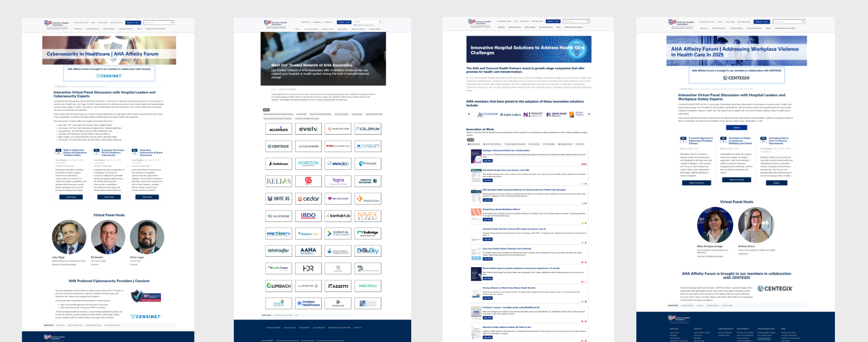Open Data Solutions on the AHA Associates page

point(342,29)
